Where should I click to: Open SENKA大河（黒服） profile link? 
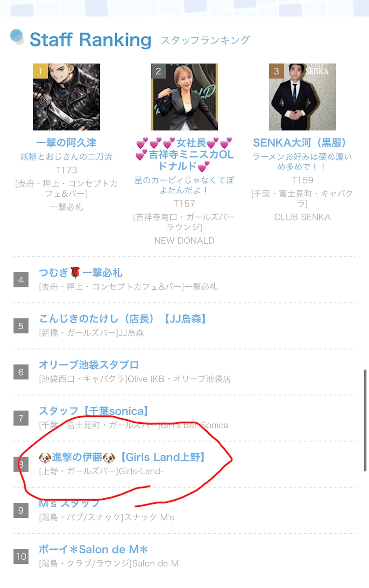click(302, 143)
